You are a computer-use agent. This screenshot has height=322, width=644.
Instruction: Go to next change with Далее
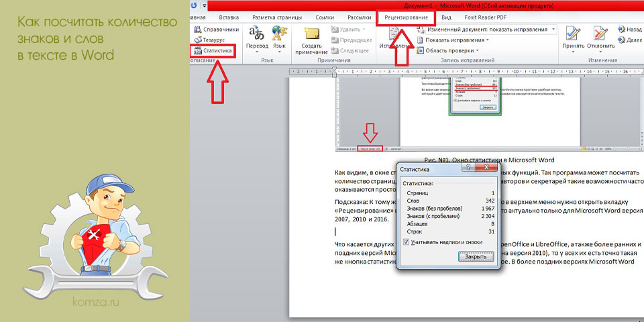coord(630,40)
